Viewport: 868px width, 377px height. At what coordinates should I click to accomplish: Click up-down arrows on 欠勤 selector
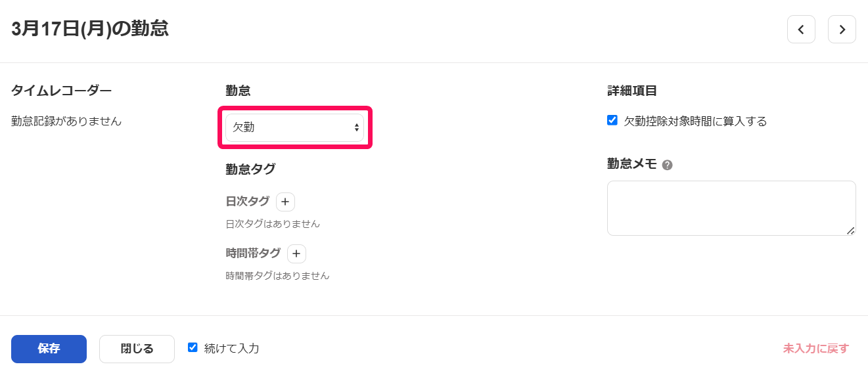click(356, 127)
